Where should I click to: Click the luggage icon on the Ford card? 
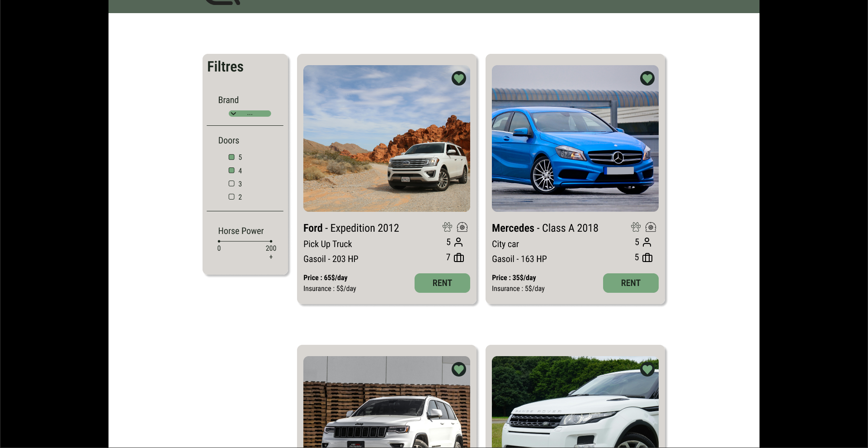(x=459, y=257)
